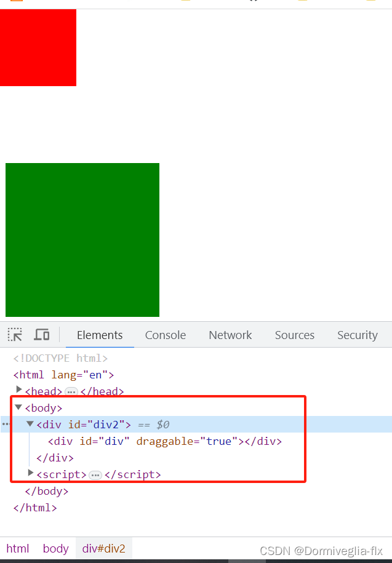Open the row actions dots beside div2

(6, 424)
